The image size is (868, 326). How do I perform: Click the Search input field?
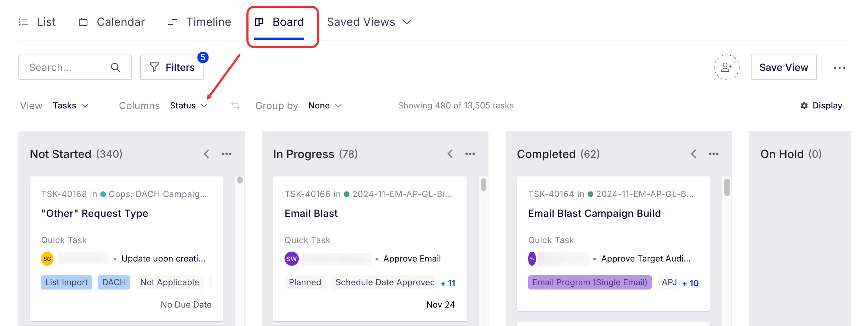coord(75,67)
